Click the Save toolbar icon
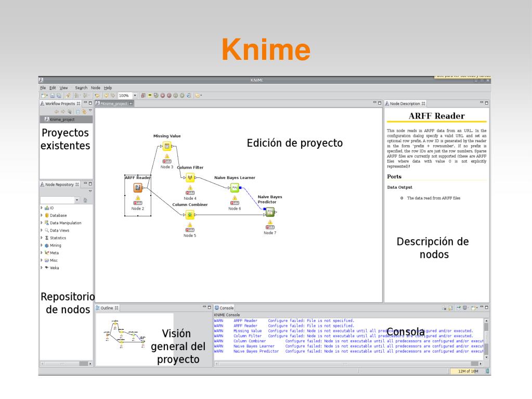The image size is (532, 399). [52, 96]
